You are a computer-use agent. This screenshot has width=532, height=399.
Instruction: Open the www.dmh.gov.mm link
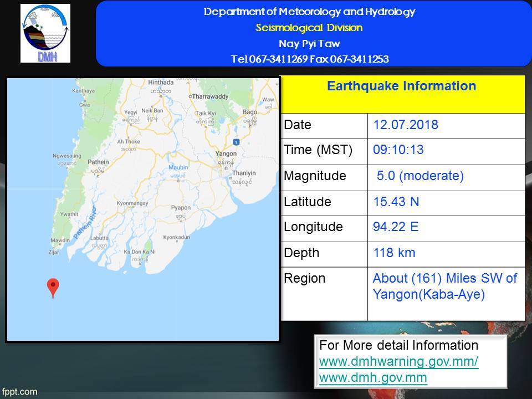pos(373,377)
